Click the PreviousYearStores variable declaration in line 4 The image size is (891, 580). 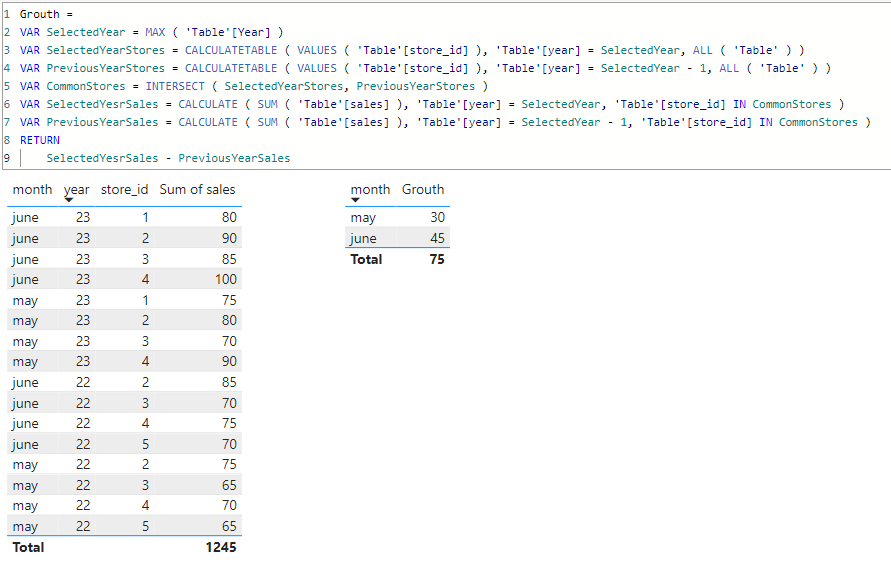point(106,68)
